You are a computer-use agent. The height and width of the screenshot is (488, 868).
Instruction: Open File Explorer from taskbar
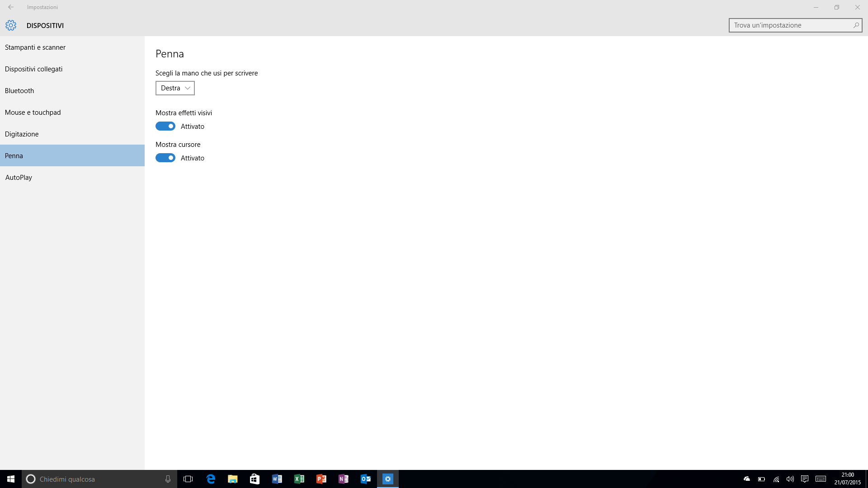233,479
